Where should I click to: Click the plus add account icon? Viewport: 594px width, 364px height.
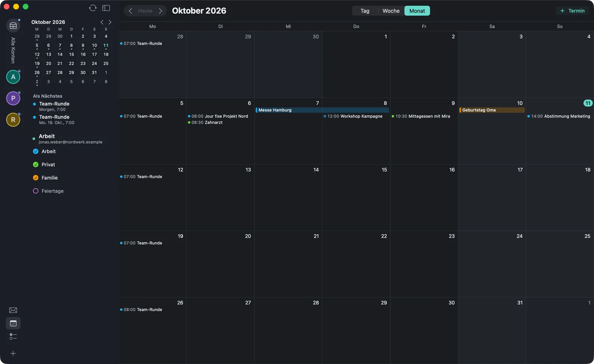coord(13,354)
